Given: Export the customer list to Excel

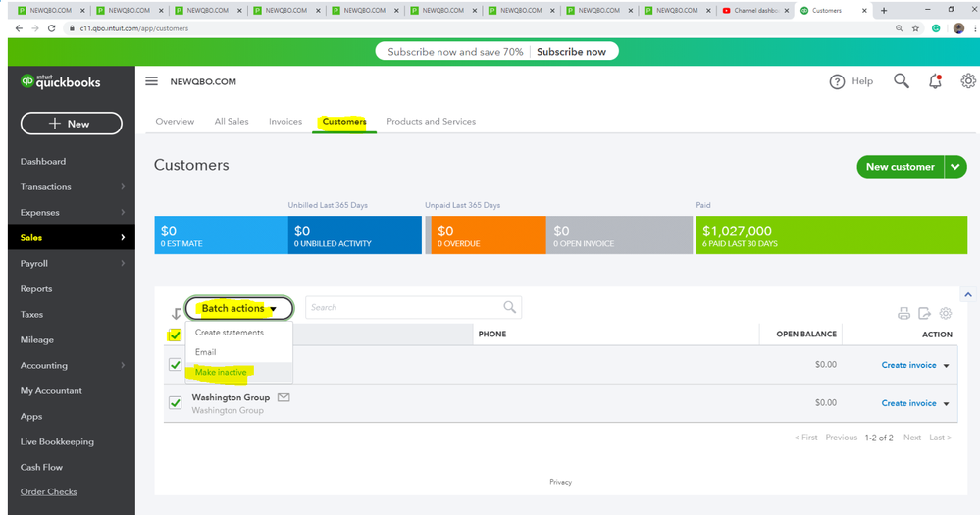Looking at the screenshot, I should [x=924, y=313].
